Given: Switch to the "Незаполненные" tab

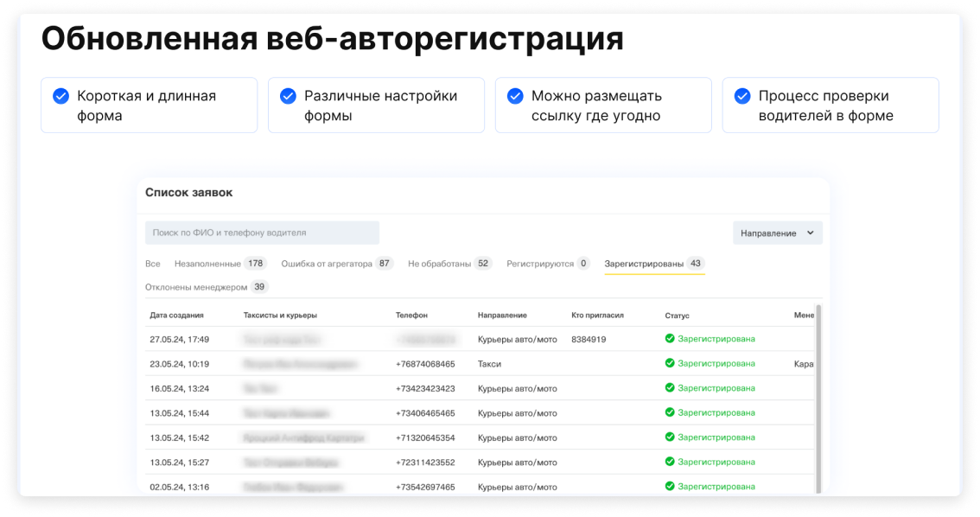Looking at the screenshot, I should 207,264.
